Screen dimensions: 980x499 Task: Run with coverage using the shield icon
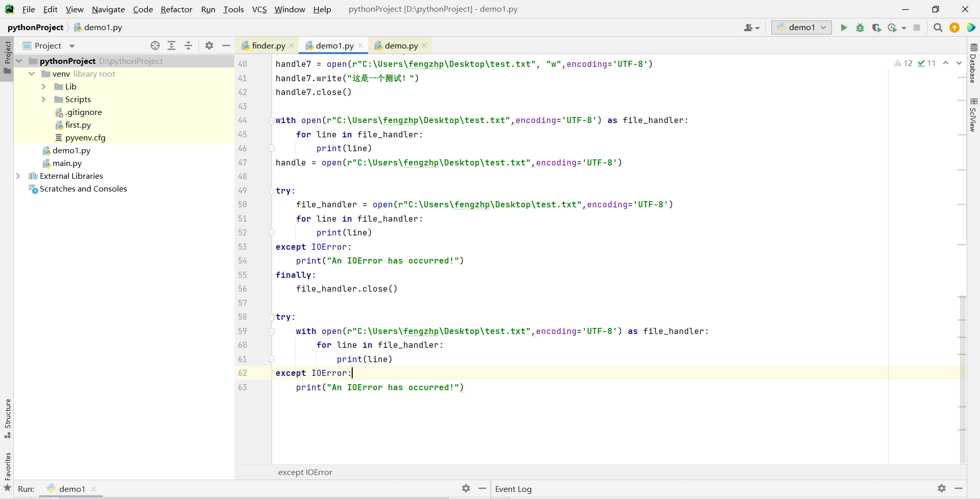(876, 28)
